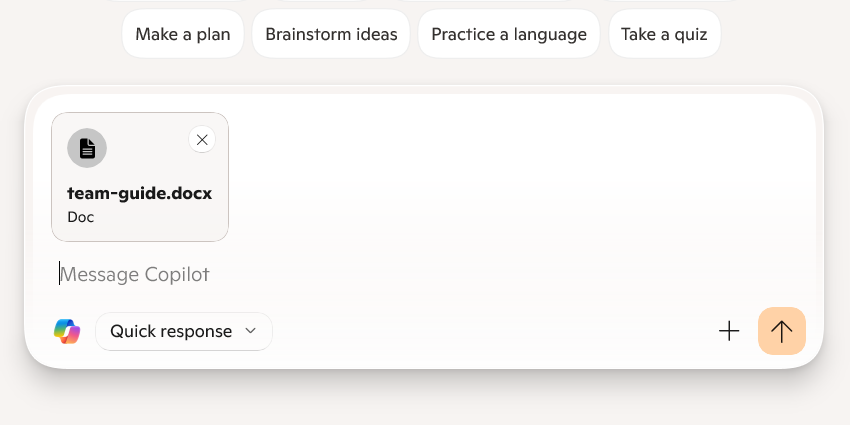The image size is (850, 425).
Task: Select the Brainstorm ideas suggestion chip
Action: 331,34
